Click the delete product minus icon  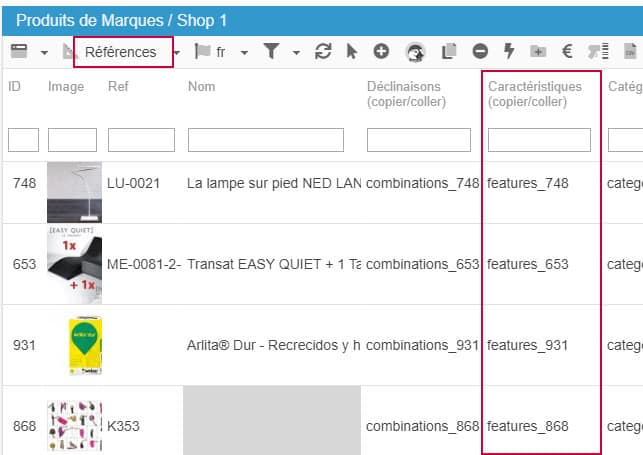click(x=481, y=52)
